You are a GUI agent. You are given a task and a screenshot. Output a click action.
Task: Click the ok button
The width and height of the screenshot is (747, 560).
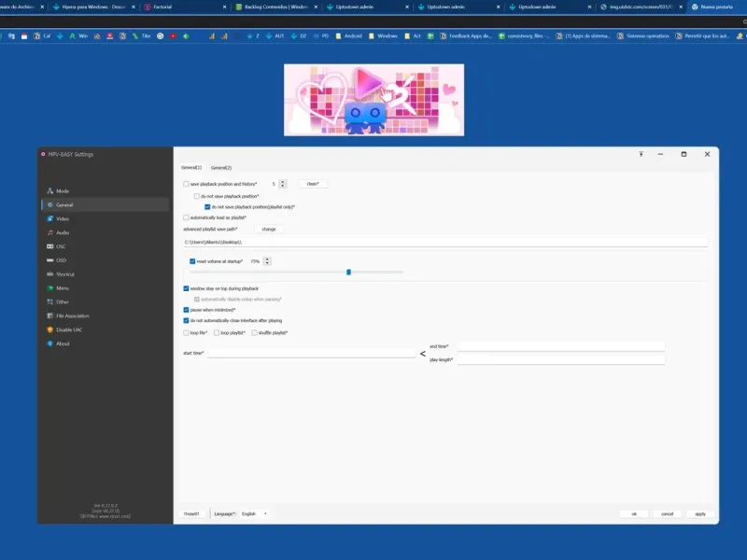coord(634,514)
